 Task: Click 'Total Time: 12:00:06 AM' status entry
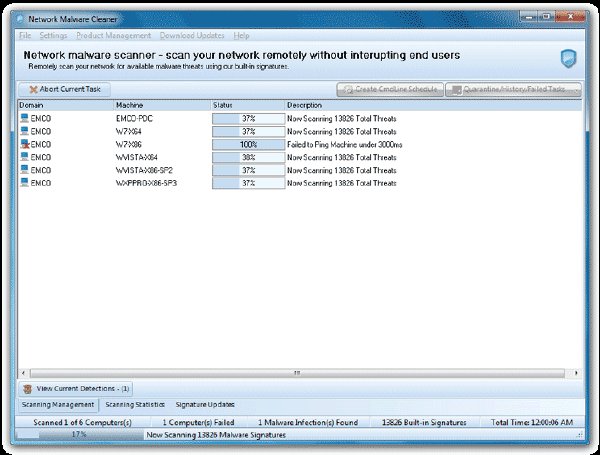coord(532,422)
